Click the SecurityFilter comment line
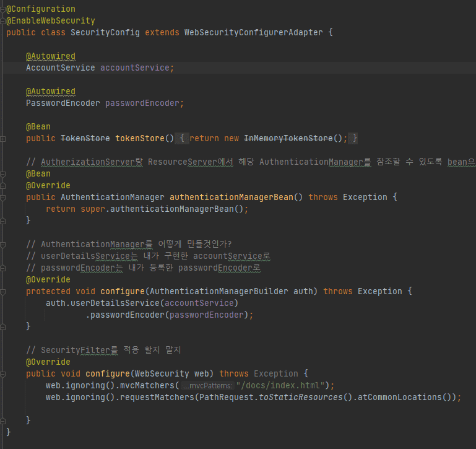Image resolution: width=476 pixels, height=449 pixels. point(103,351)
